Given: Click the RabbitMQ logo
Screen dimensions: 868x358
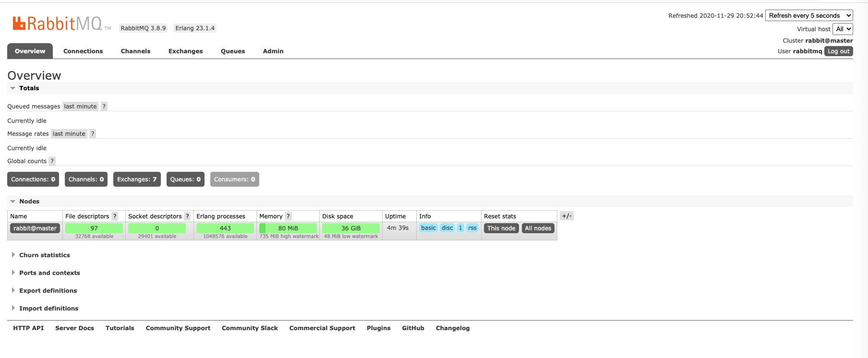Looking at the screenshot, I should (61, 24).
